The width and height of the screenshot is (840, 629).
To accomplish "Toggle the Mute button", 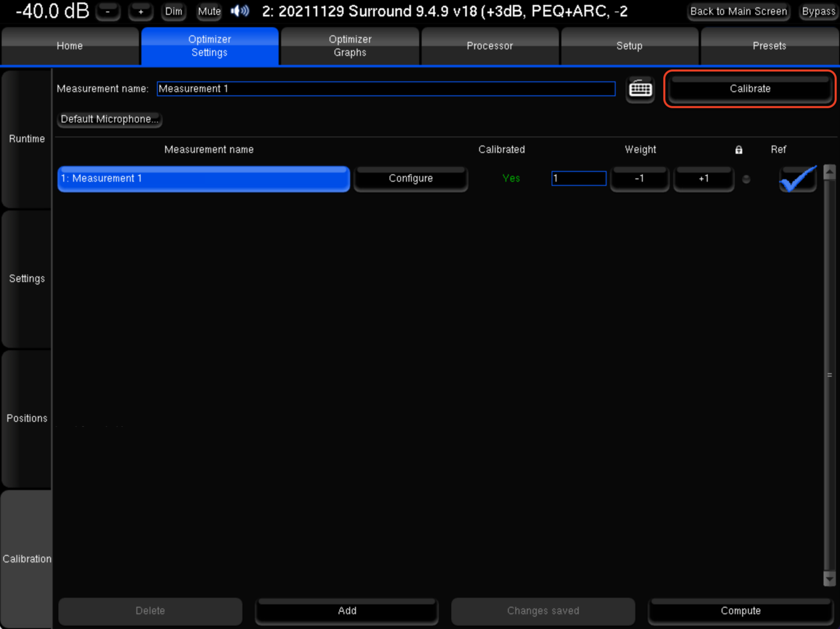I will pos(209,11).
